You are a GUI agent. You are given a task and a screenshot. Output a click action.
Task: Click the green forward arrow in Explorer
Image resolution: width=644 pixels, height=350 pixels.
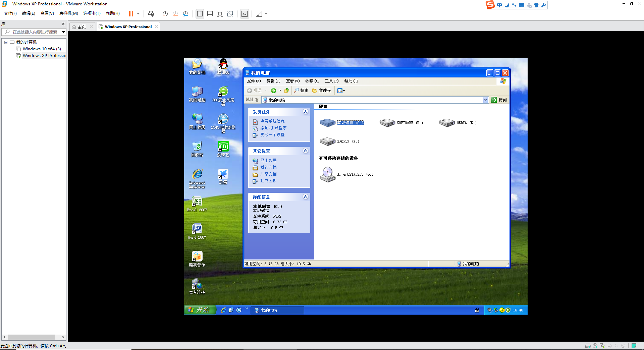point(274,91)
